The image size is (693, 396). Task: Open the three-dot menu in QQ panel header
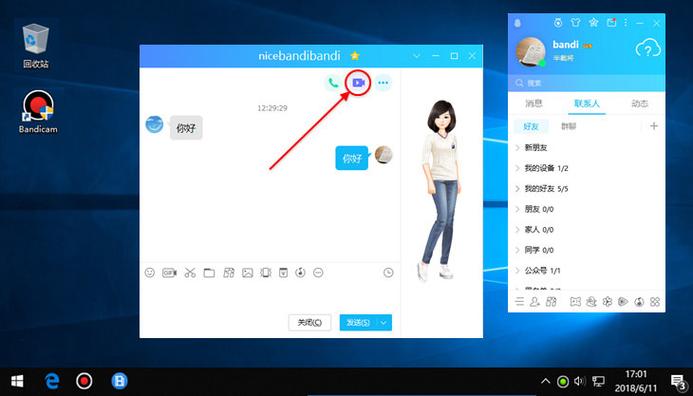tap(625, 23)
